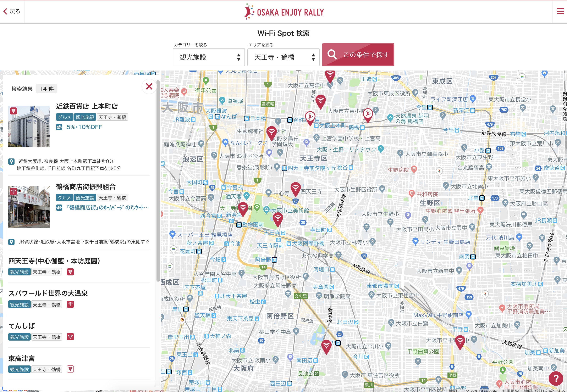Click the Wi-Fi map pin near 大阪夕陽丘

[x=272, y=133]
